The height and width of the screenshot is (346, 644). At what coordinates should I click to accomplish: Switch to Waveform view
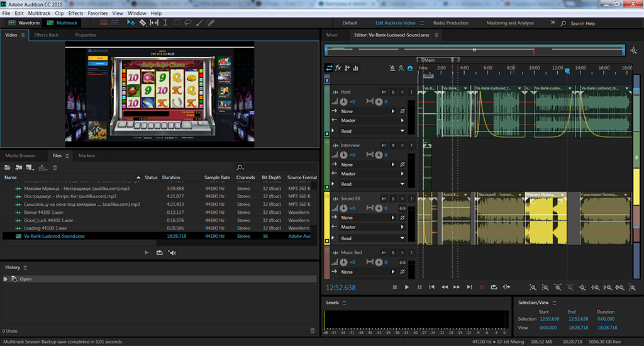(x=24, y=23)
